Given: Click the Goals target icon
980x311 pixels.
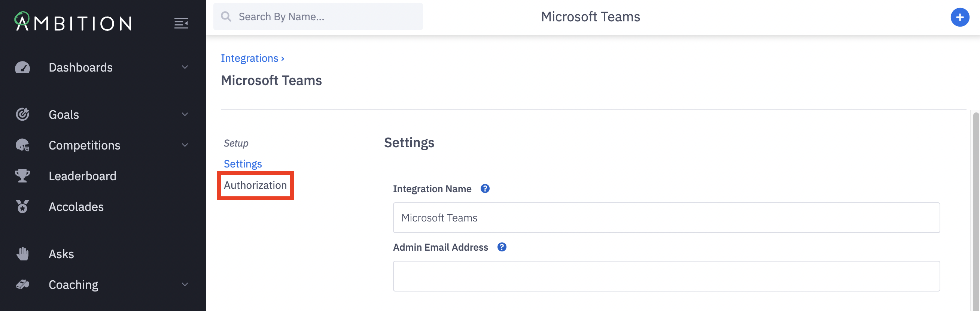Looking at the screenshot, I should coord(22,114).
